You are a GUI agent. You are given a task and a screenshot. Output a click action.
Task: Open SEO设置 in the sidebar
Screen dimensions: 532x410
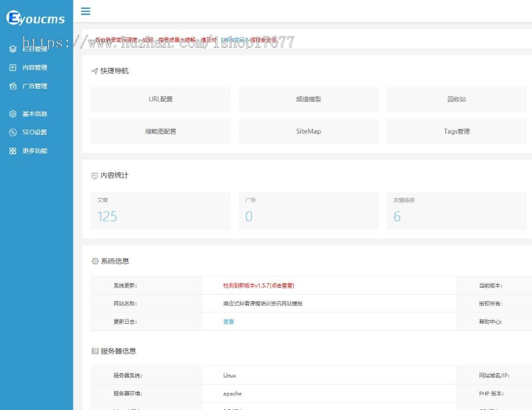pyautogui.click(x=36, y=132)
